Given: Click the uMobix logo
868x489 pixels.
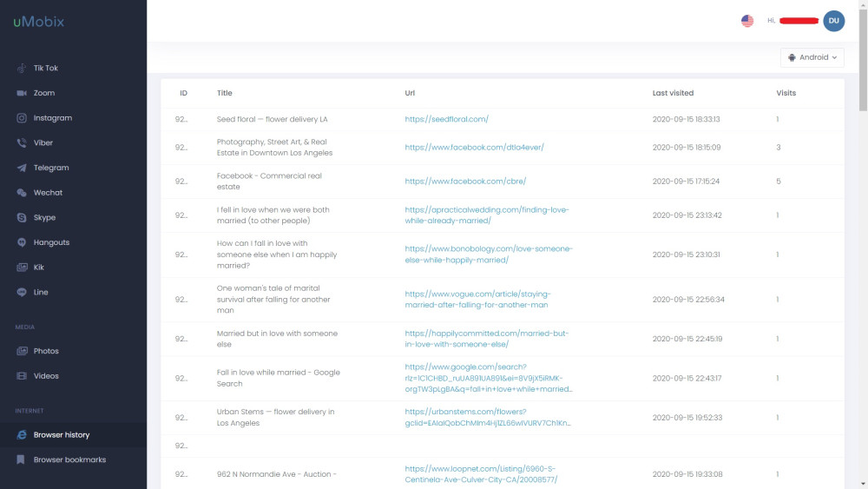Looking at the screenshot, I should click(x=39, y=22).
